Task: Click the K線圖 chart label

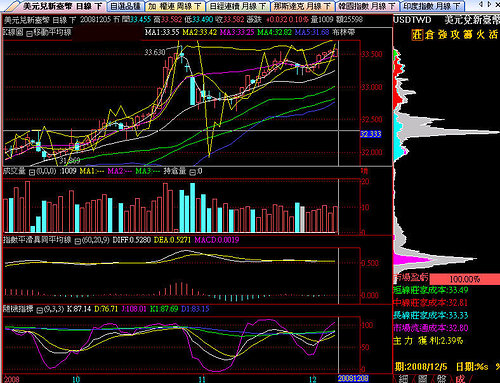Action: point(13,33)
